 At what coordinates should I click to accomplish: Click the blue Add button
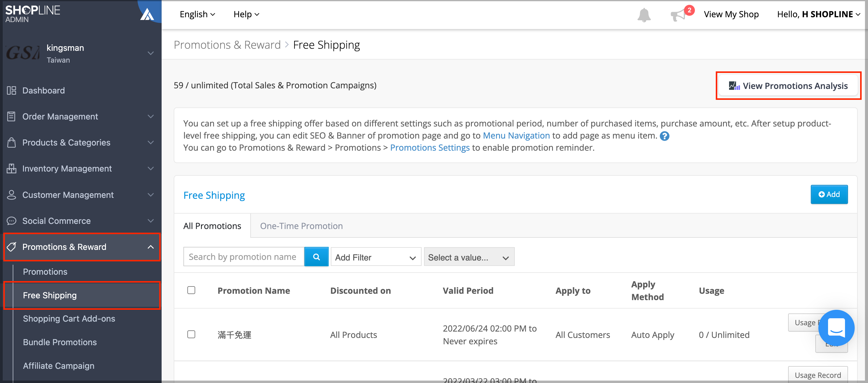pos(829,194)
